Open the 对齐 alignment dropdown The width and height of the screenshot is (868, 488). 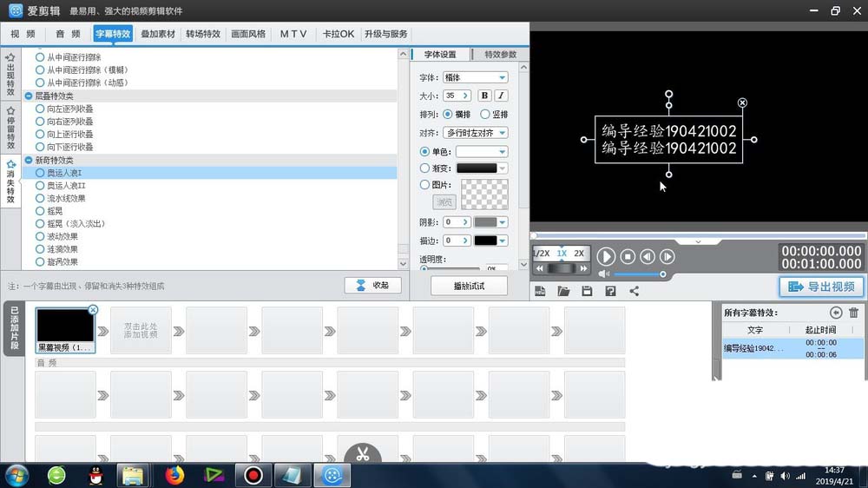[502, 132]
